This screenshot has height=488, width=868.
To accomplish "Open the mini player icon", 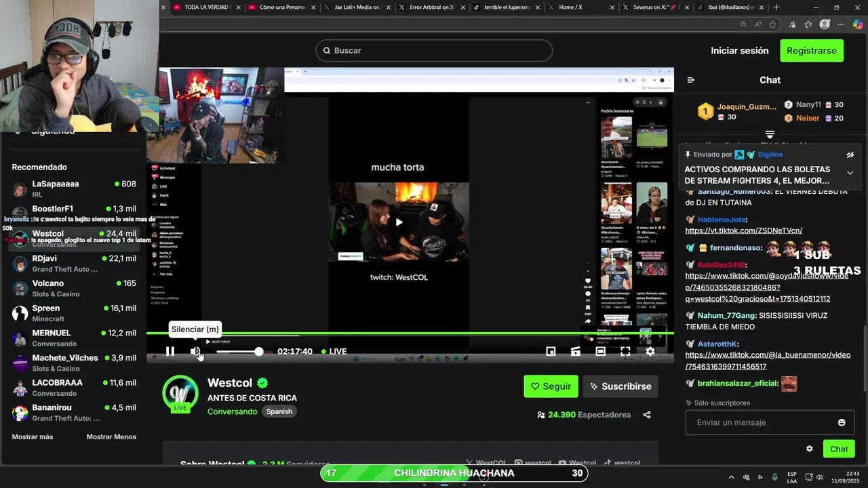I will click(x=551, y=351).
